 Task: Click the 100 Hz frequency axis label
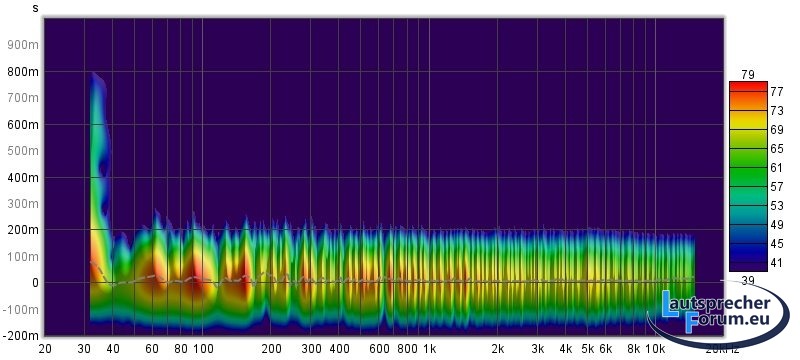[203, 349]
